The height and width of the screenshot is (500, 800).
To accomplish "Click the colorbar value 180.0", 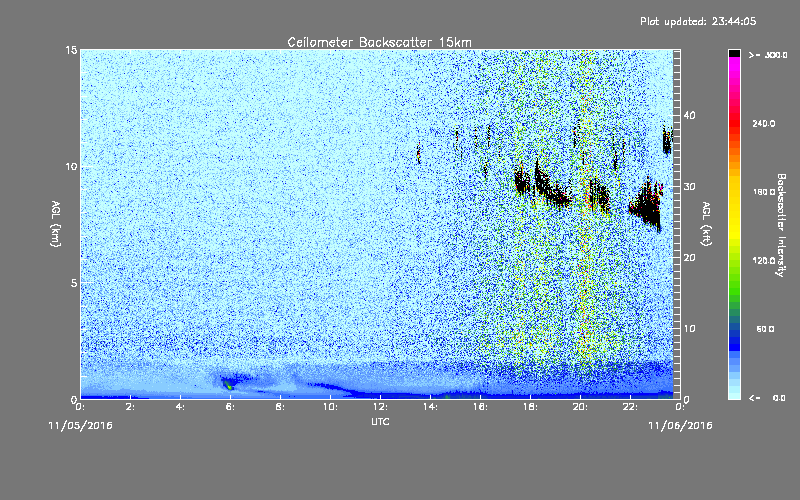I will point(764,192).
